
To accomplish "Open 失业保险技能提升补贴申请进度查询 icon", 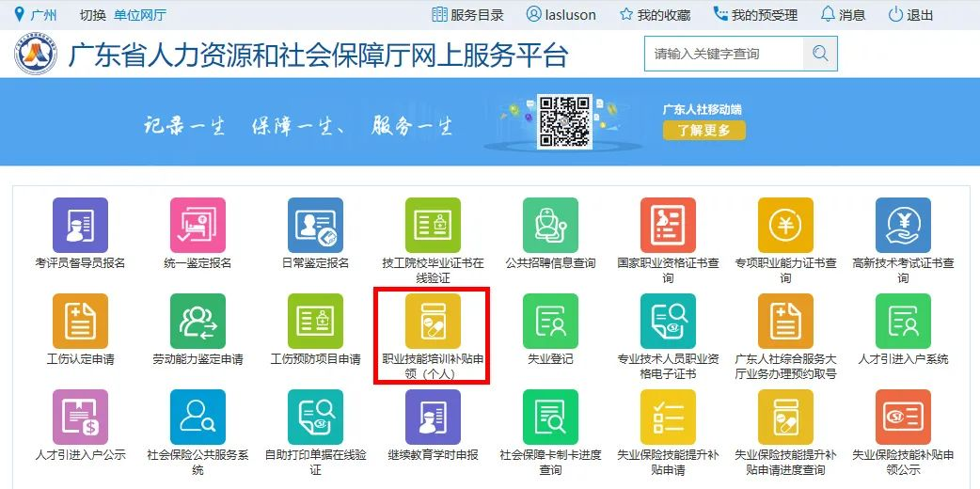I will (785, 418).
